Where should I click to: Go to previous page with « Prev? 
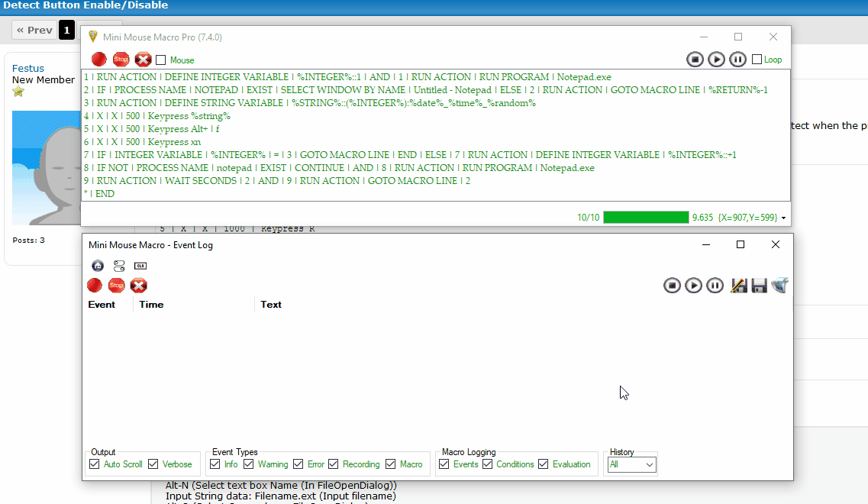tap(34, 31)
